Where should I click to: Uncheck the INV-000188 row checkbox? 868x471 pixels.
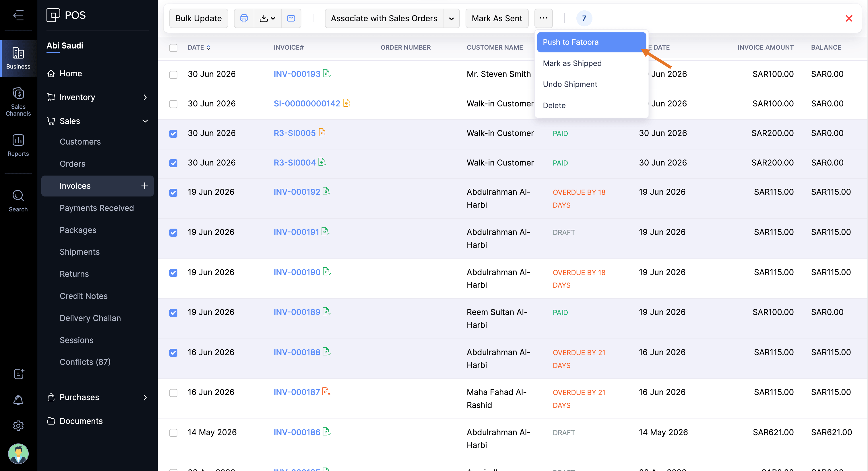(173, 353)
